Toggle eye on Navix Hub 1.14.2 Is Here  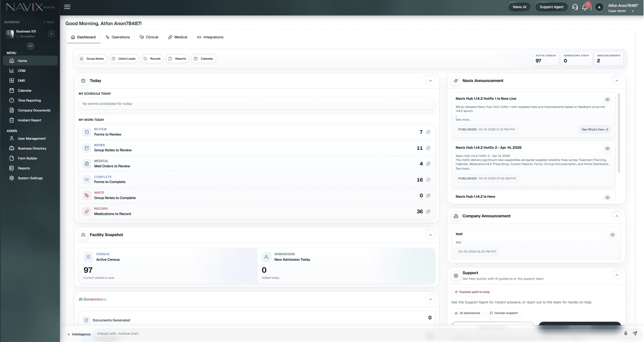point(607,198)
